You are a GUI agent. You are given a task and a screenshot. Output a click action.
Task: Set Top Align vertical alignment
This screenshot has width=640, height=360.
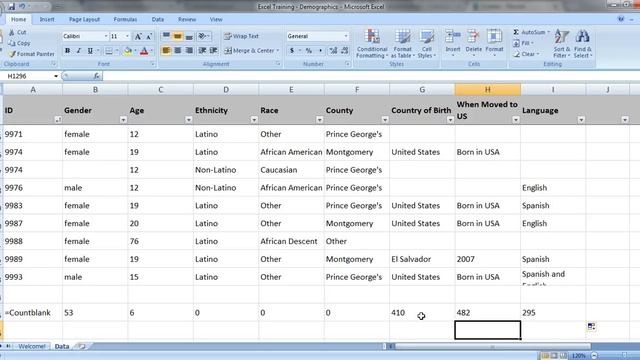pyautogui.click(x=166, y=36)
